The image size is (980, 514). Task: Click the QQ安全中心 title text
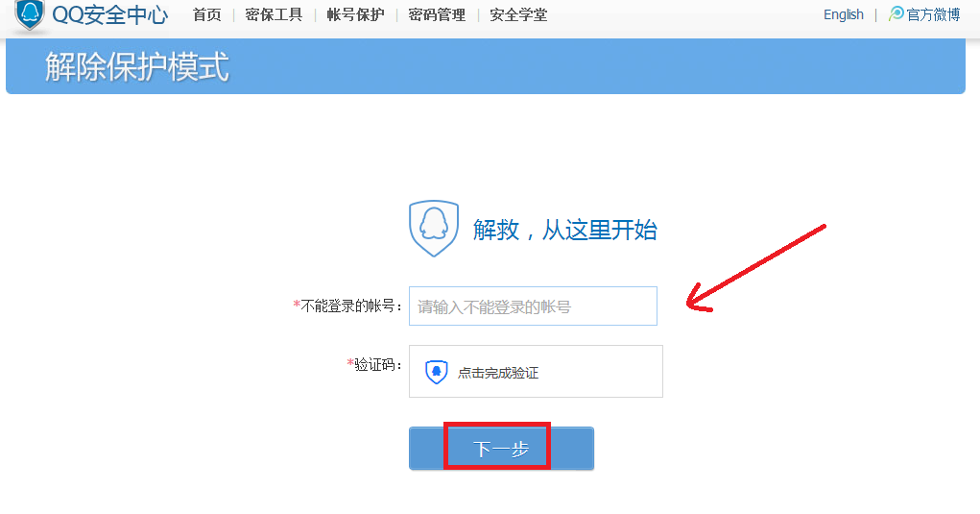110,14
